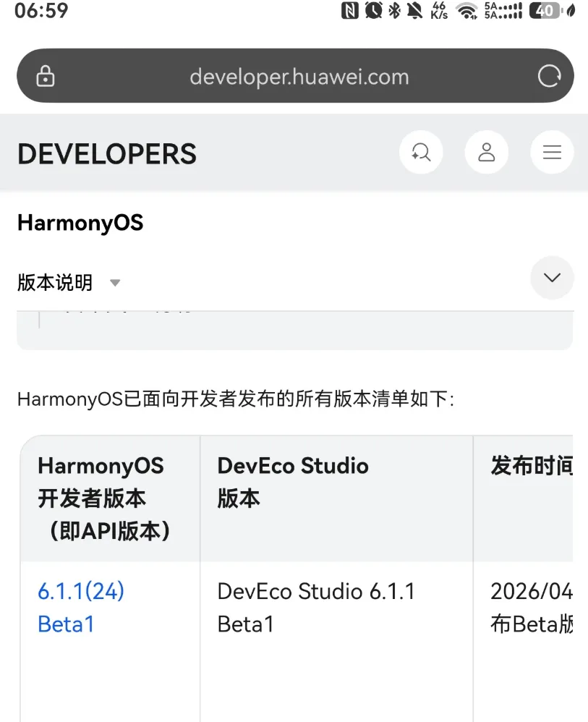The height and width of the screenshot is (722, 588).
Task: Tap the 06:59 clock in status bar
Action: coord(41,11)
